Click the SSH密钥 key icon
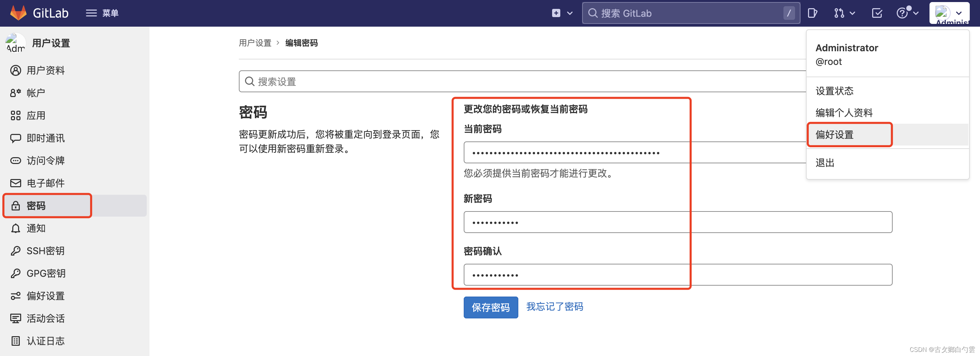Image resolution: width=980 pixels, height=356 pixels. 15,251
